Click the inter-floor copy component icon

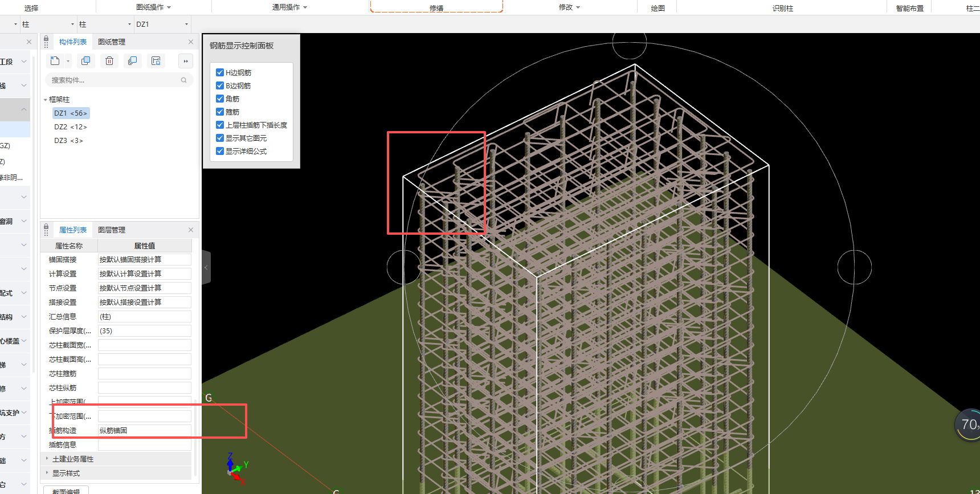(x=133, y=61)
